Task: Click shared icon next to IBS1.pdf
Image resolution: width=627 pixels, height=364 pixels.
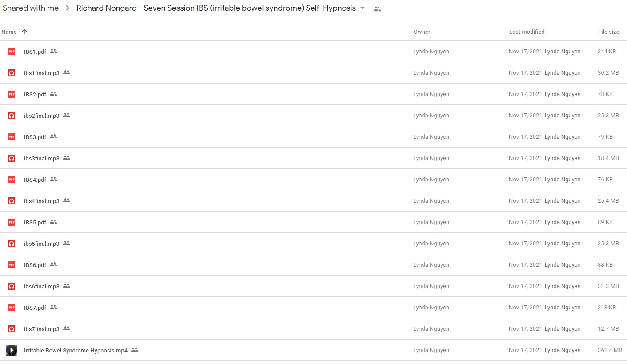Action: [53, 51]
